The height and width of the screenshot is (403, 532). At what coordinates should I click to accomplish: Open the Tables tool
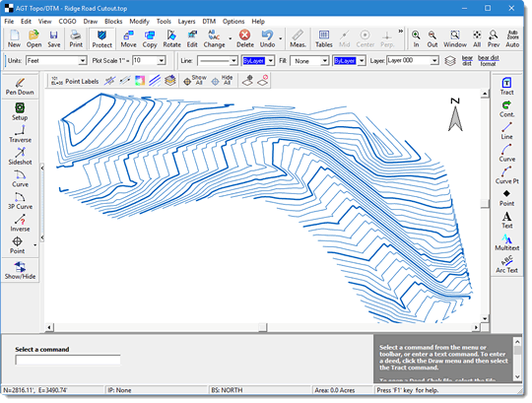pos(324,38)
